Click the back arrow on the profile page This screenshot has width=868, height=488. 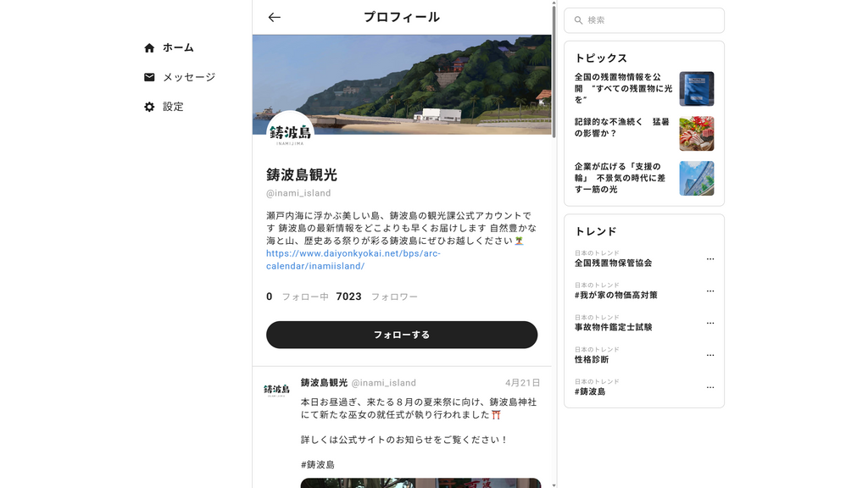(x=273, y=16)
